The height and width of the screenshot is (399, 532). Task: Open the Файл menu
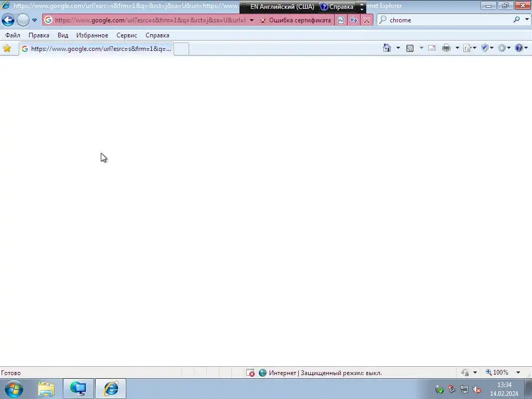pos(13,35)
